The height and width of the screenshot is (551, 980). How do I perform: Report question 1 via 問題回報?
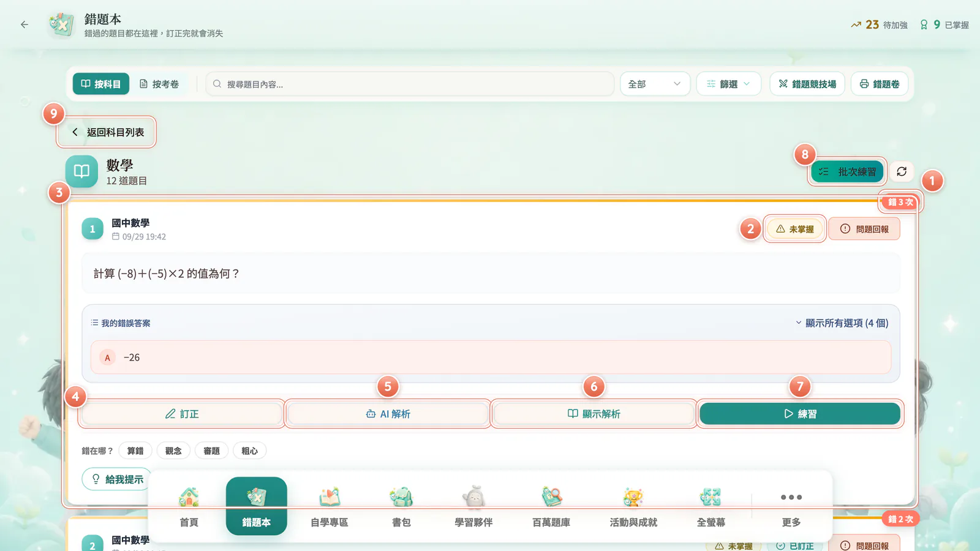pos(864,229)
